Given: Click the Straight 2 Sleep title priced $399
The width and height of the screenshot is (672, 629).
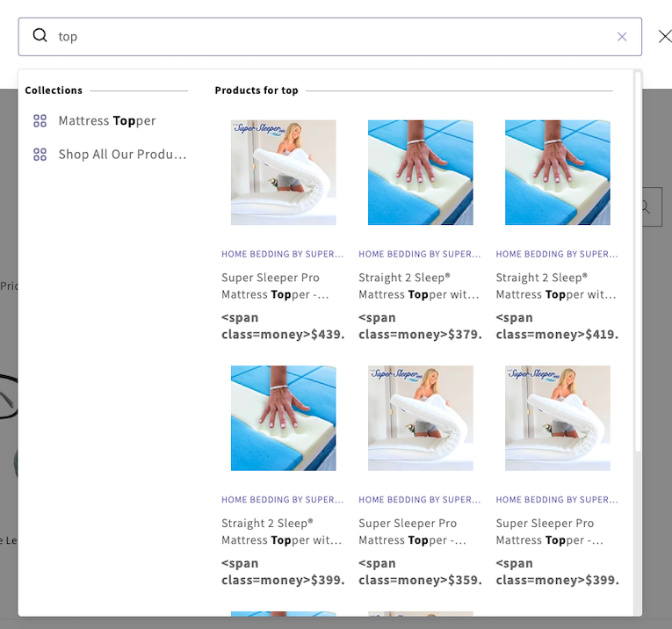Looking at the screenshot, I should [x=282, y=531].
